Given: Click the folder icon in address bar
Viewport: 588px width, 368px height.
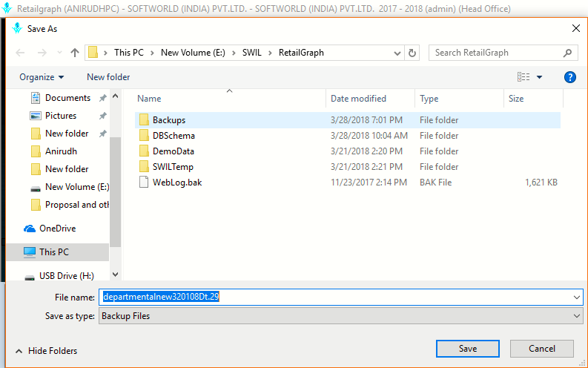Looking at the screenshot, I should (93, 53).
